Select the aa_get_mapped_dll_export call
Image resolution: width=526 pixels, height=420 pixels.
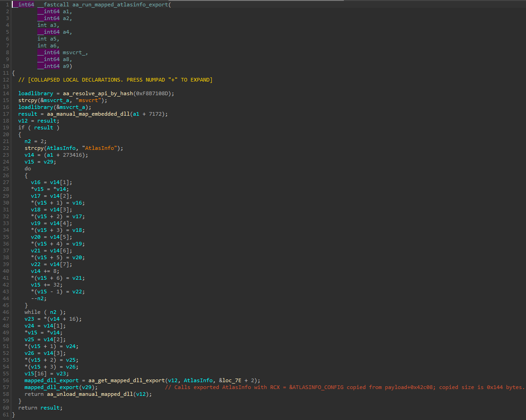click(x=127, y=380)
